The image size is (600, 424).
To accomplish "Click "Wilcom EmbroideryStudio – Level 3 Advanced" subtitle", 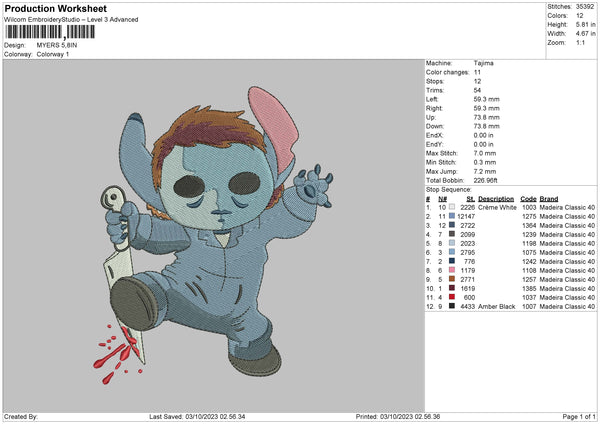I will click(71, 20).
